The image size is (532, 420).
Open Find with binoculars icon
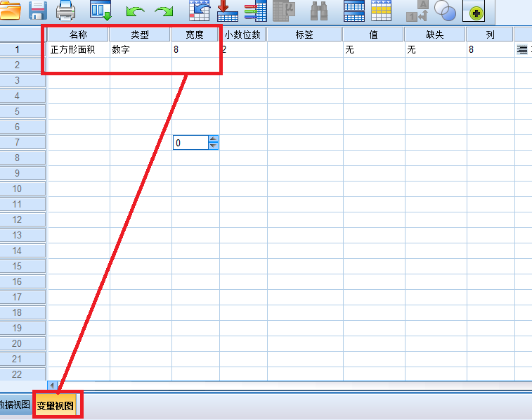pos(319,11)
